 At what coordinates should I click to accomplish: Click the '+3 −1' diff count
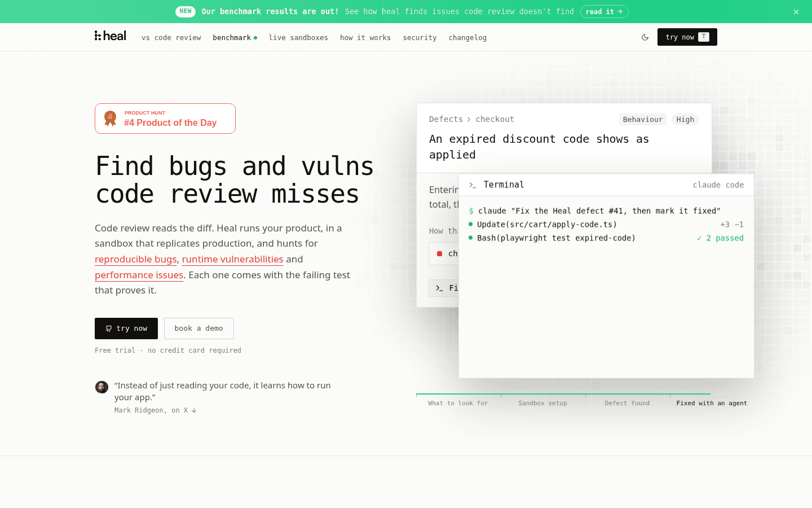(x=732, y=225)
